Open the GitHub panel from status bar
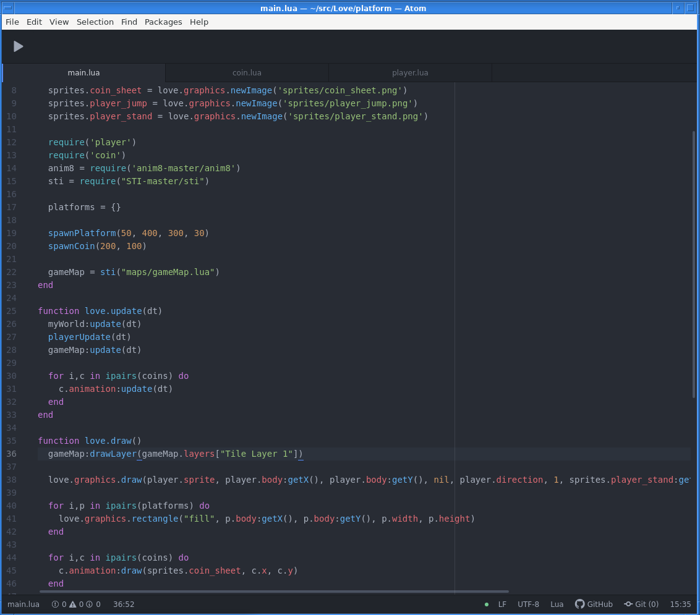Viewport: 700px width, 615px height. [x=594, y=604]
